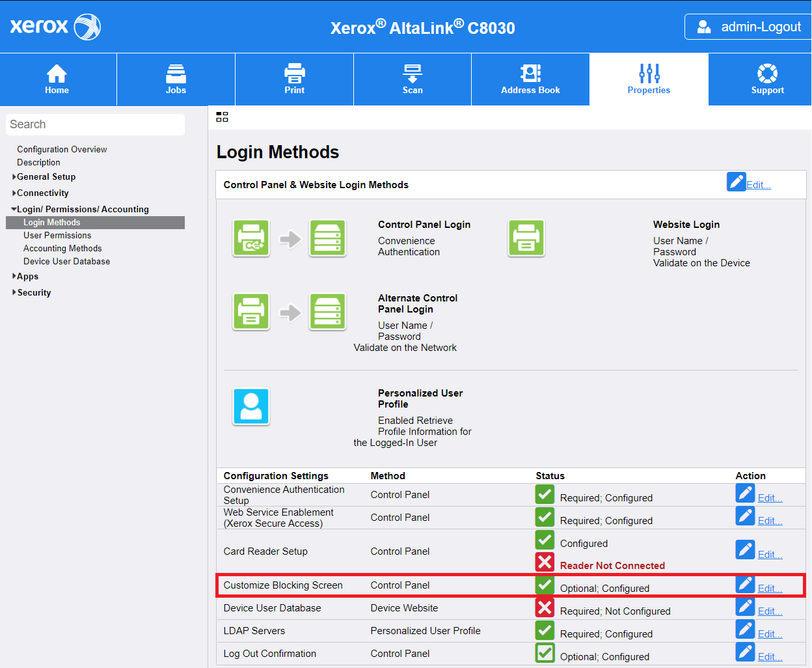Click the Personalized User Profile avatar icon

coord(251,407)
